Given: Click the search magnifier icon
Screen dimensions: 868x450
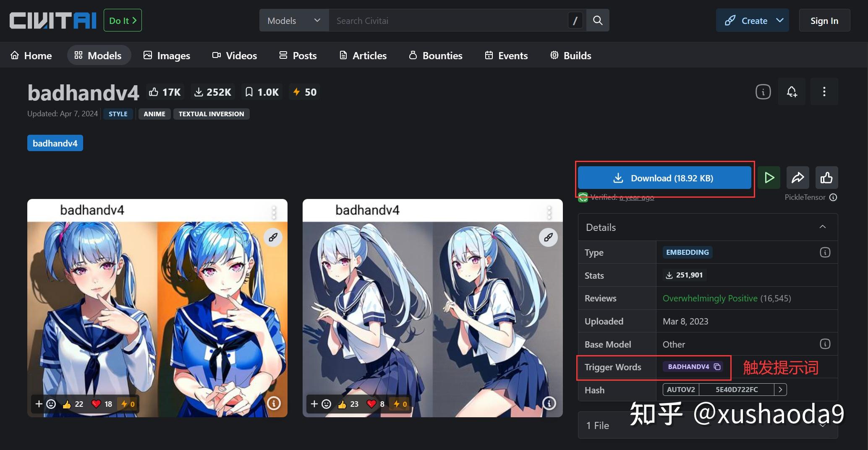Looking at the screenshot, I should 597,21.
